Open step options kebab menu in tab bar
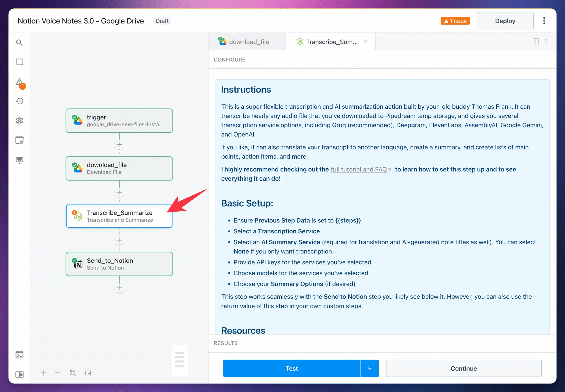This screenshot has height=392, width=565. point(546,41)
